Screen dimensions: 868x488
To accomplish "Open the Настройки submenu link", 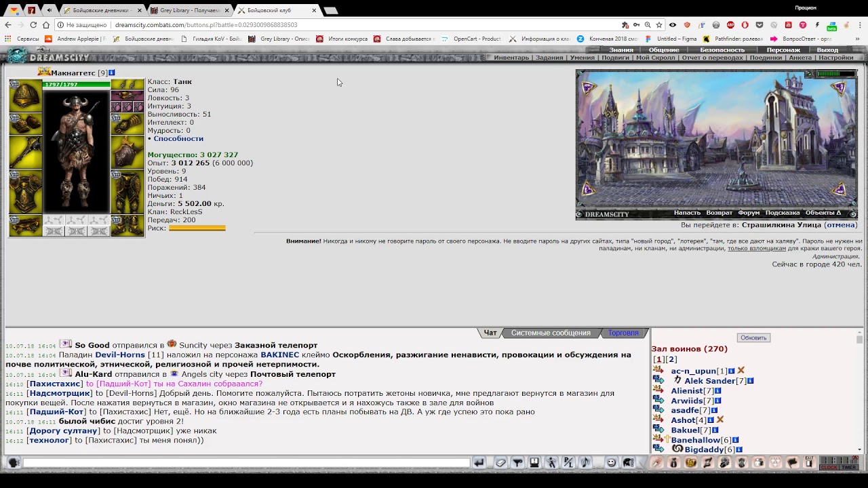I will click(836, 58).
